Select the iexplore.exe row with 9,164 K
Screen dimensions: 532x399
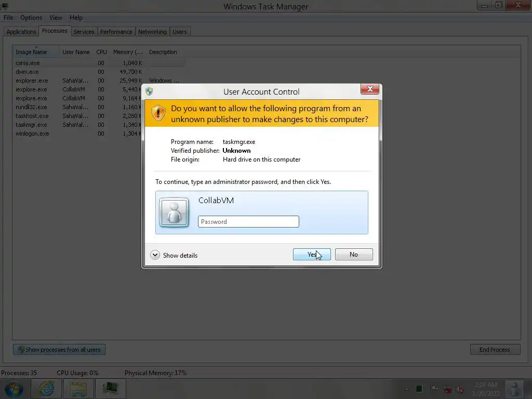point(77,98)
